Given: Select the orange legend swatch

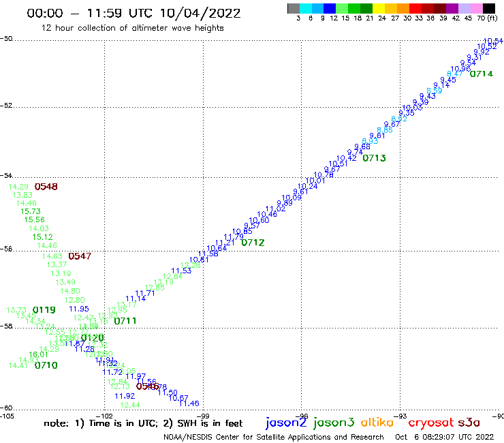Looking at the screenshot, I should 403,8.
